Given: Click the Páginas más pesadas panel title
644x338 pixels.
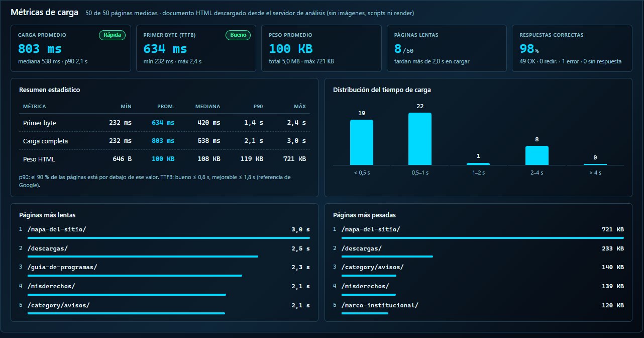Looking at the screenshot, I should 364,215.
